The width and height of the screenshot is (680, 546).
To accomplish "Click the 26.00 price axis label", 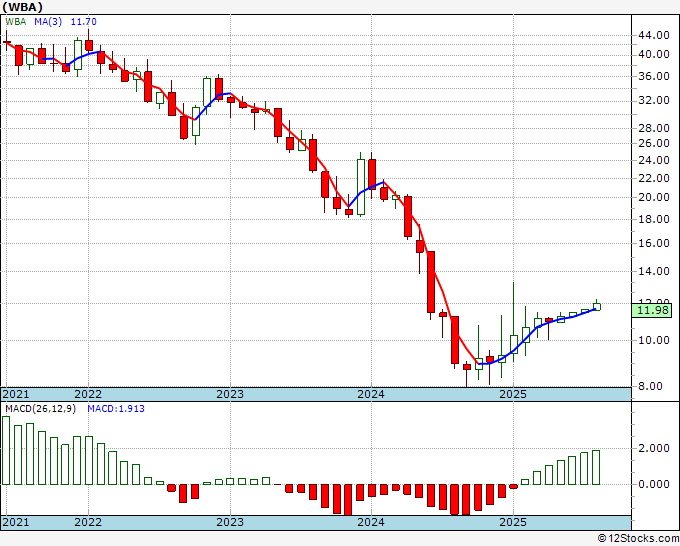I will tap(654, 143).
